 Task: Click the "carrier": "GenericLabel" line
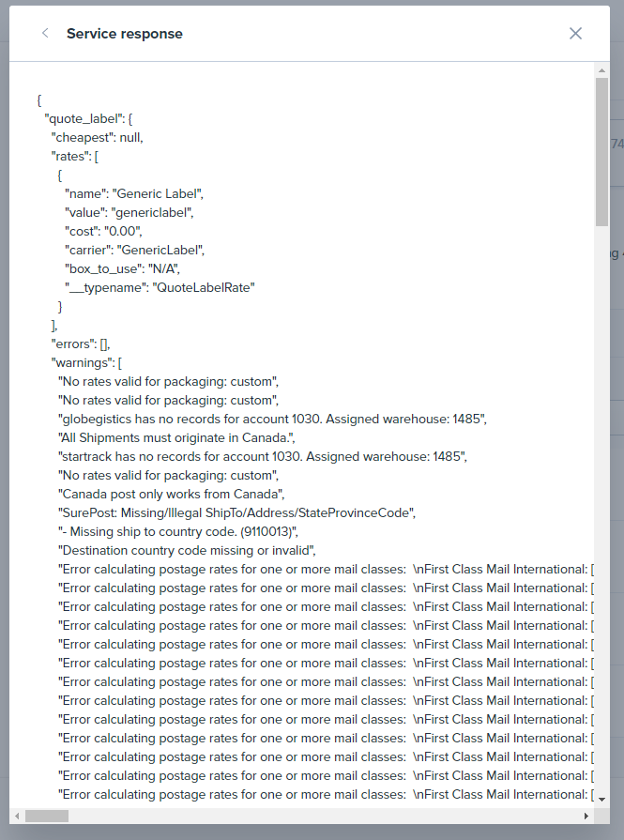pos(134,250)
